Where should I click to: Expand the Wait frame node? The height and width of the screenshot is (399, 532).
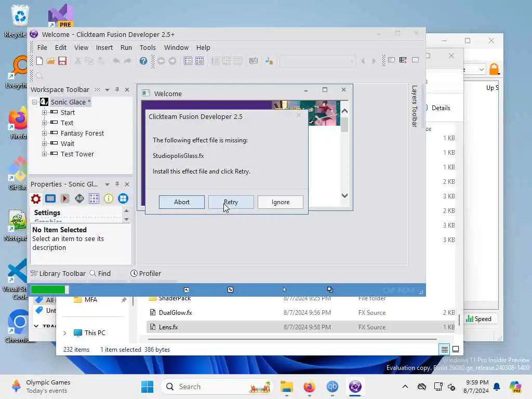click(44, 143)
